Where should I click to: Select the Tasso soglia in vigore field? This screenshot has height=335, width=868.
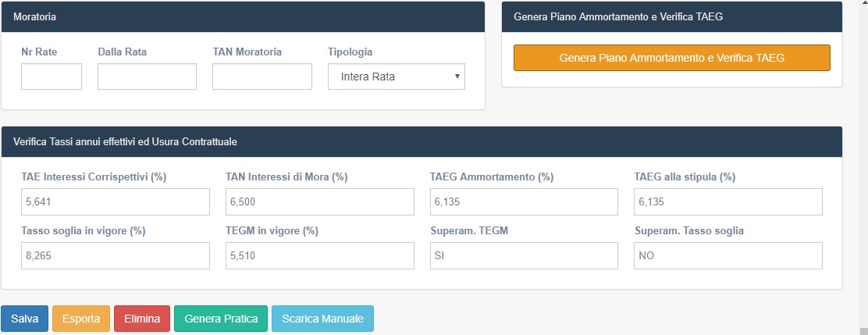[x=116, y=256]
